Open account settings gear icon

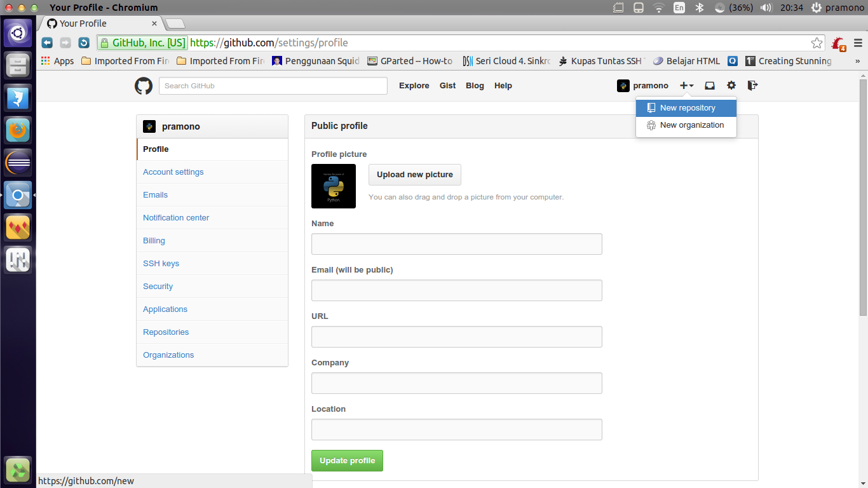pyautogui.click(x=731, y=85)
